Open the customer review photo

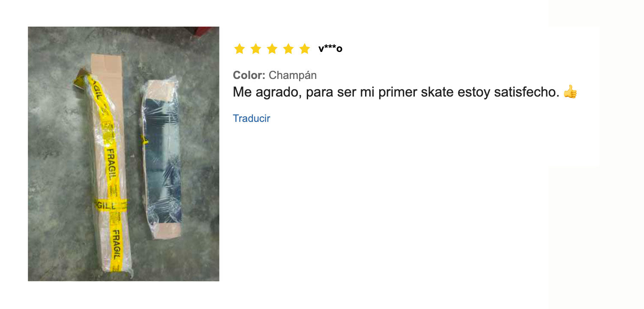123,154
